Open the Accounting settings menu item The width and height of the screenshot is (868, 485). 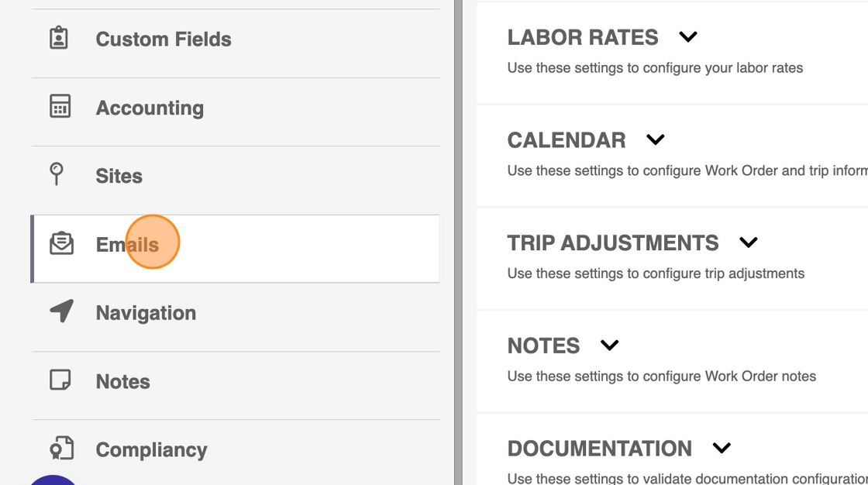click(x=150, y=108)
